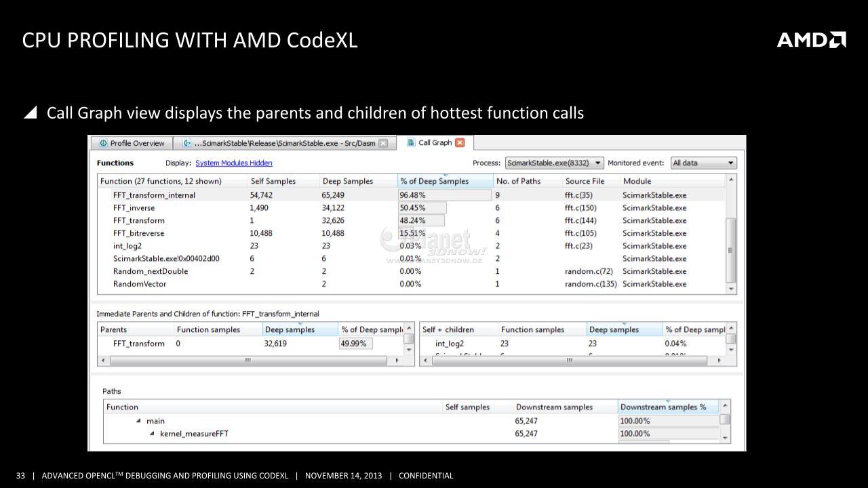The image size is (868, 488).
Task: Select the ScimarkStable.exe!0x00402d00 row
Action: point(412,258)
